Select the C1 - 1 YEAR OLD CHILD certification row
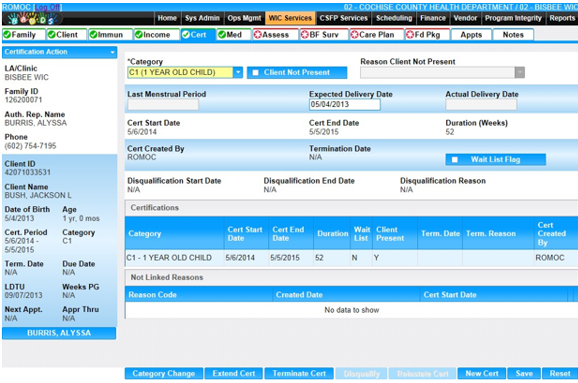The width and height of the screenshot is (578, 383). pyautogui.click(x=351, y=258)
